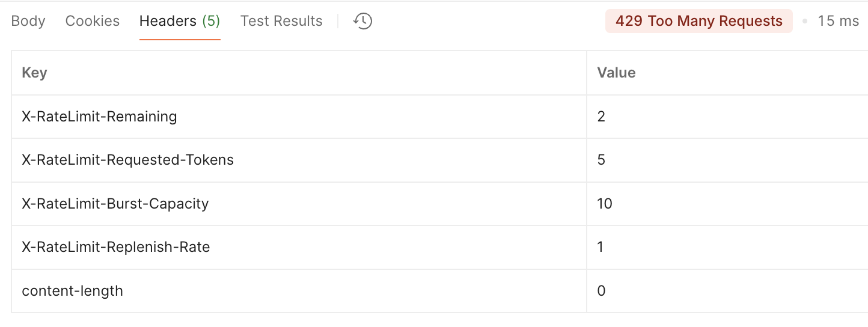Click the value 10 for Burst-Capacity
This screenshot has height=327, width=868.
(605, 204)
